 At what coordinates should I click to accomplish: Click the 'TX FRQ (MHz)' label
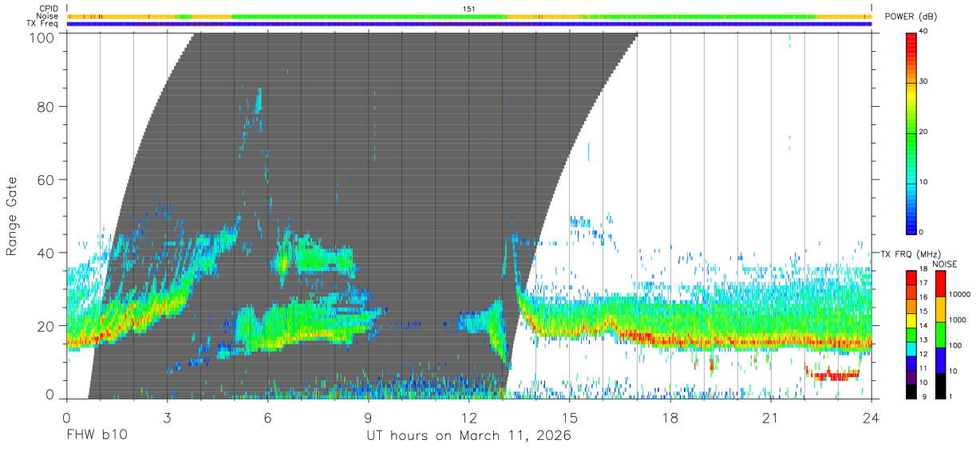point(911,254)
